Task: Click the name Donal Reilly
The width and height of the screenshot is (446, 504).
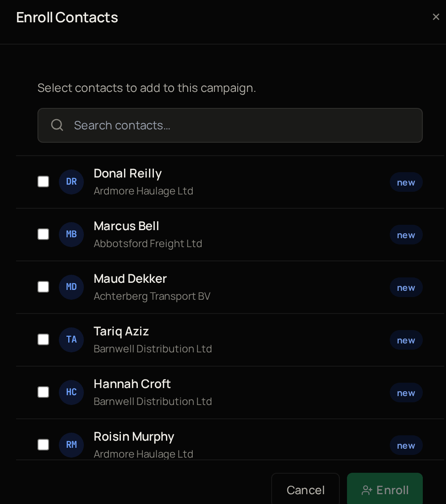Action: tap(128, 174)
